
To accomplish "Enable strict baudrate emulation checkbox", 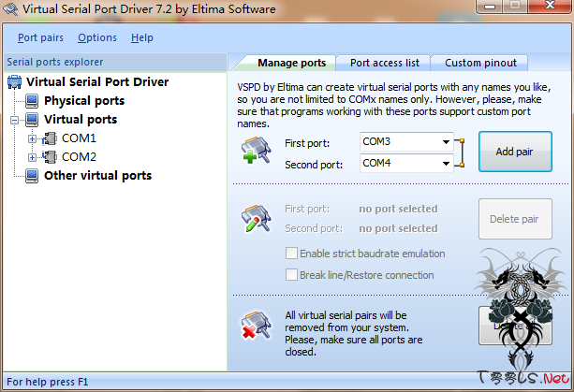I will tap(291, 253).
